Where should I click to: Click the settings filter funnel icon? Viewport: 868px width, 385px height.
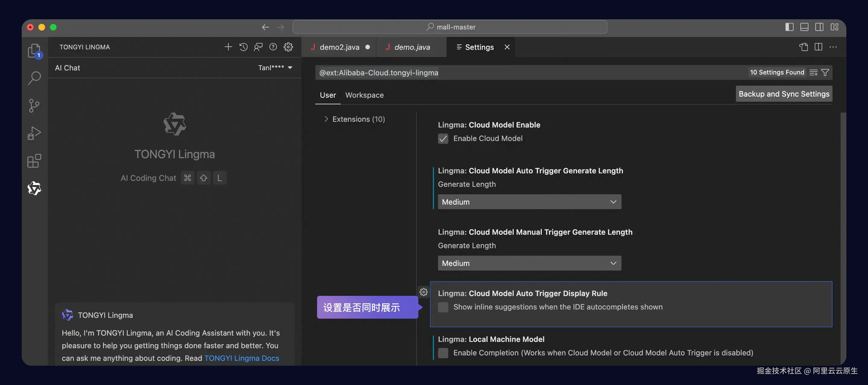click(825, 72)
